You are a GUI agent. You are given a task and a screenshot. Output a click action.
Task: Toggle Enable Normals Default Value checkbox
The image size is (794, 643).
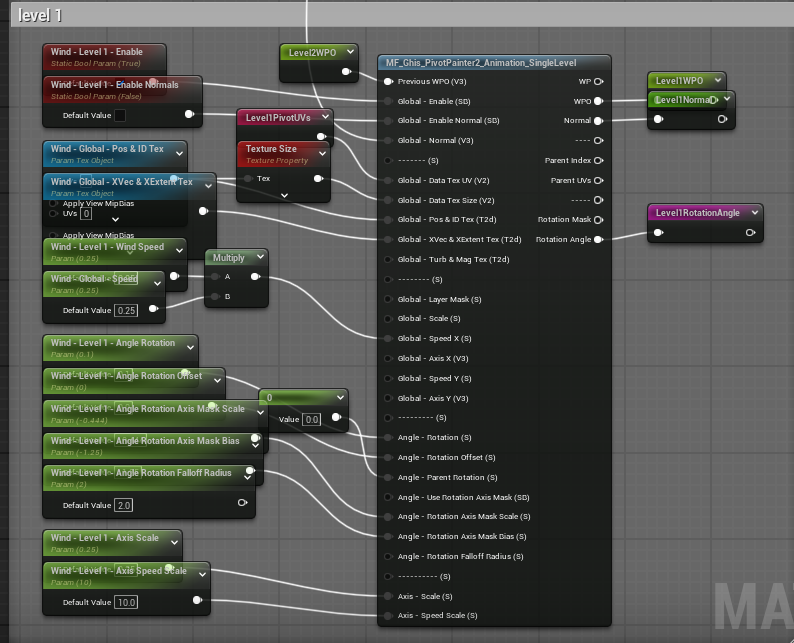(x=120, y=115)
